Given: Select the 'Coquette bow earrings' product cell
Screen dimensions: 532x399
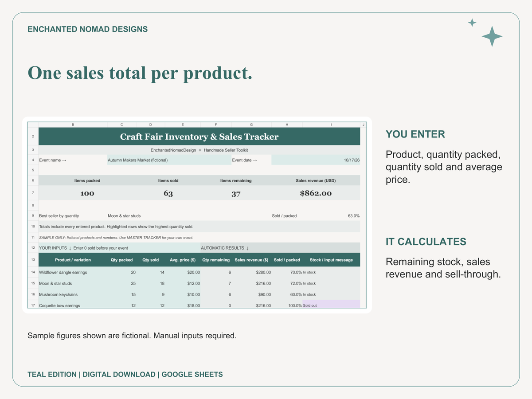Looking at the screenshot, I should click(x=73, y=304).
